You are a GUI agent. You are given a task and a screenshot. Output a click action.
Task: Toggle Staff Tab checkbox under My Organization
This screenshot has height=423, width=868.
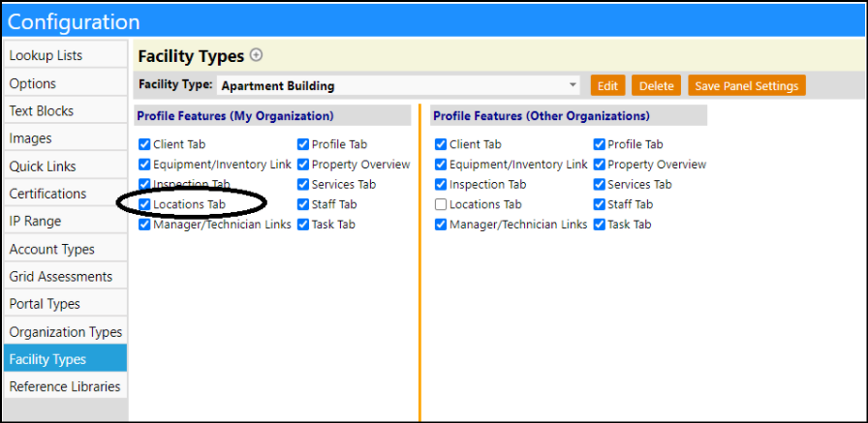303,204
